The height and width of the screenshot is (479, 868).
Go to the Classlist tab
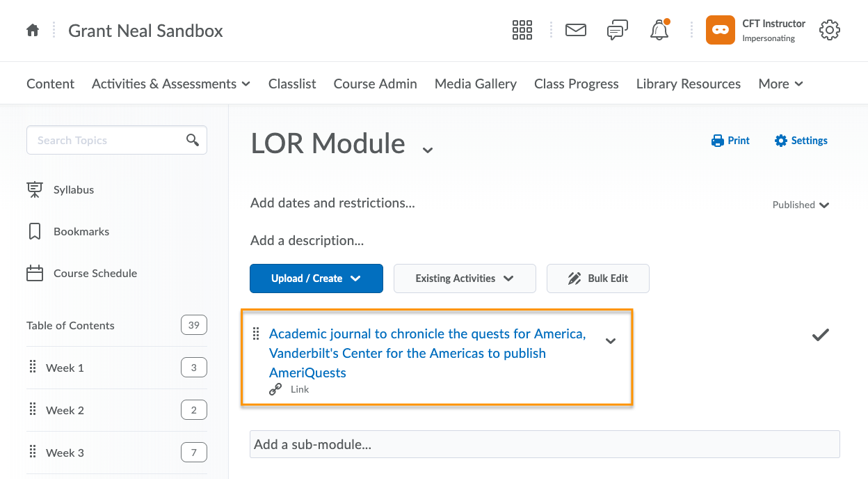(x=292, y=84)
